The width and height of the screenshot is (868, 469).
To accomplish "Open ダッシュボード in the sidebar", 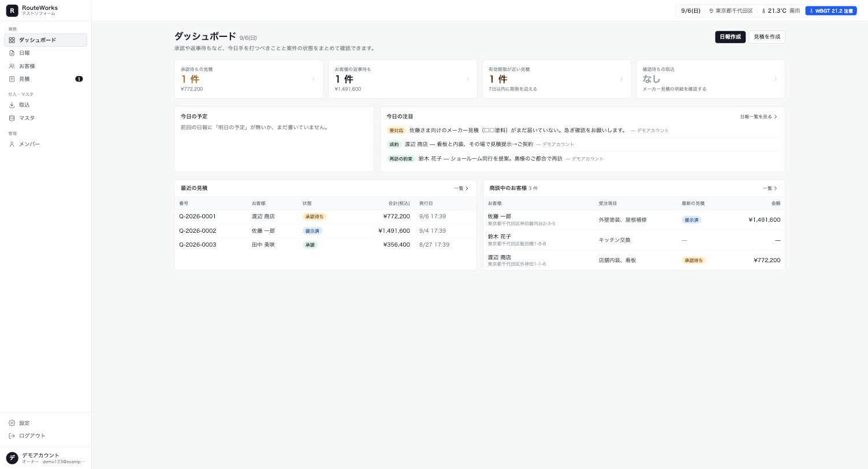I will click(46, 40).
